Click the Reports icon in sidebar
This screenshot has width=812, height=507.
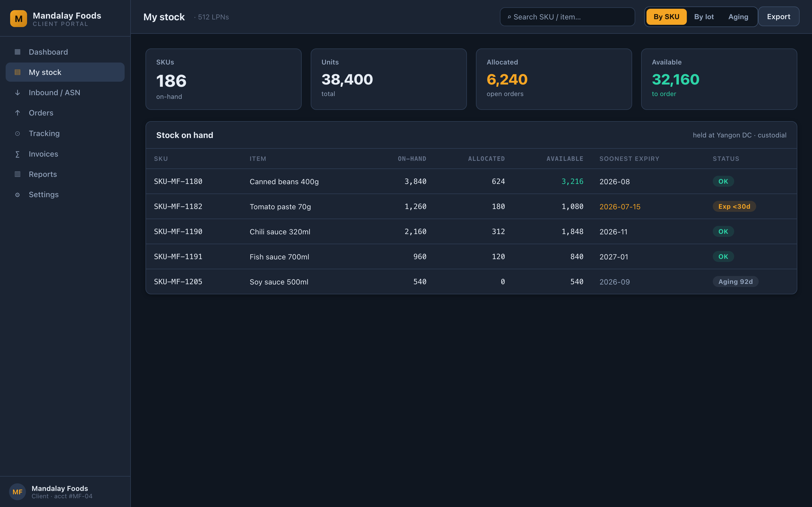(17, 174)
